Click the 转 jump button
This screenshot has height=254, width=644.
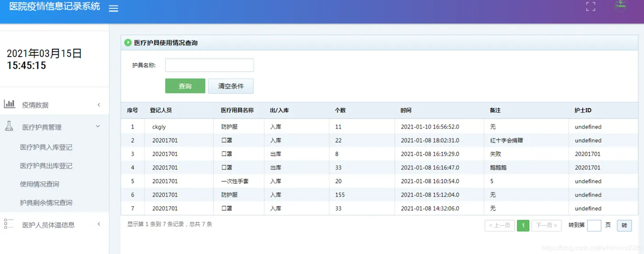coord(624,226)
